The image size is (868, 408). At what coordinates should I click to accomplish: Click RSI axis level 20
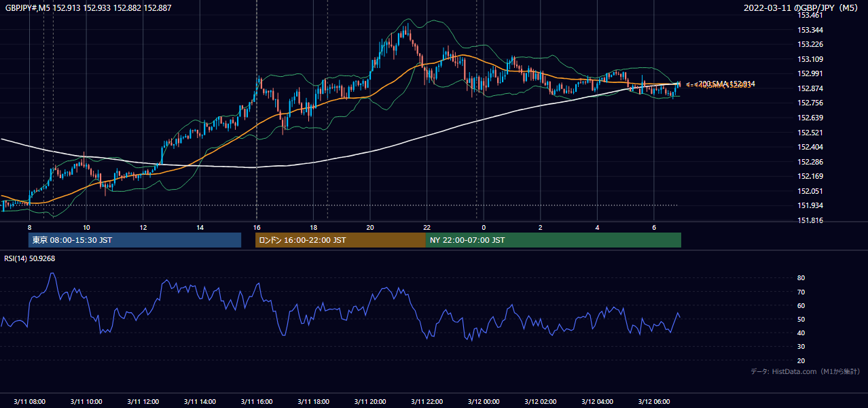pyautogui.click(x=801, y=361)
